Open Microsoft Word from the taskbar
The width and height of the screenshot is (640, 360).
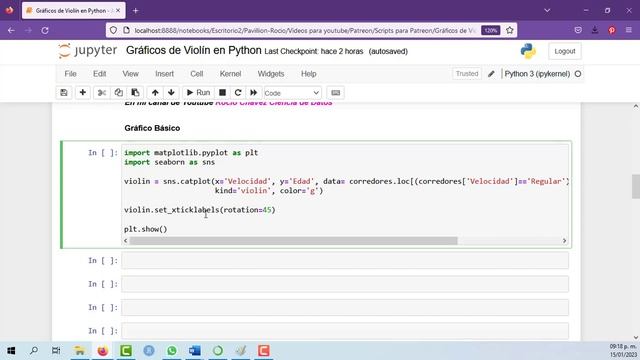pos(195,351)
